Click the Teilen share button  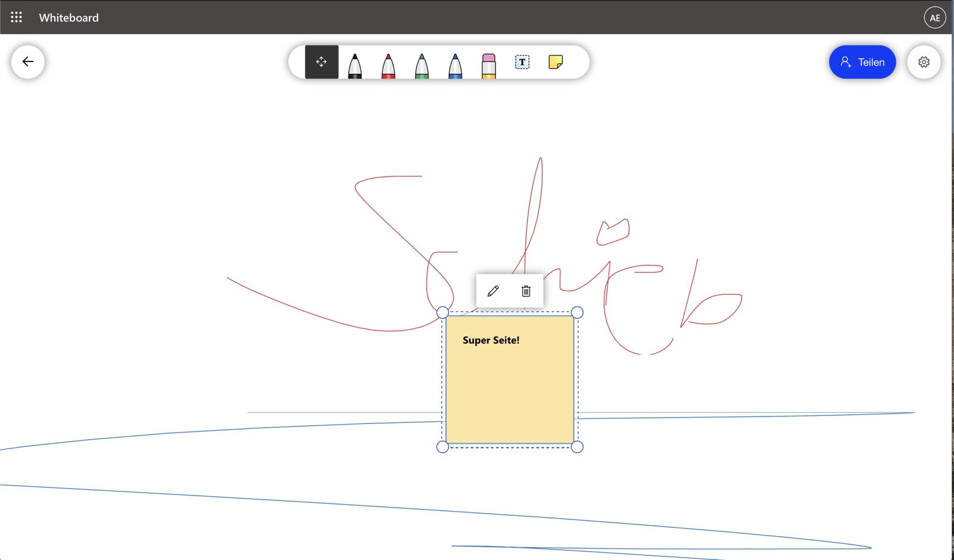pyautogui.click(x=862, y=62)
